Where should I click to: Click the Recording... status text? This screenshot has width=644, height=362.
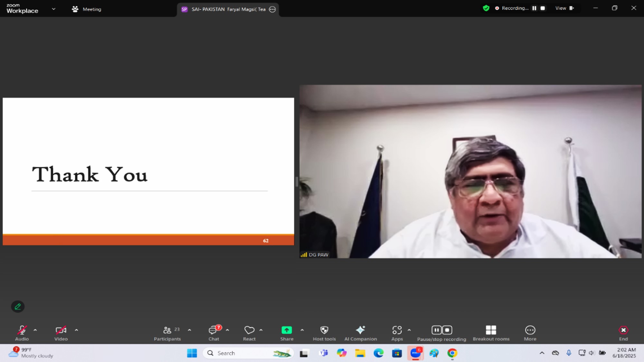point(515,8)
